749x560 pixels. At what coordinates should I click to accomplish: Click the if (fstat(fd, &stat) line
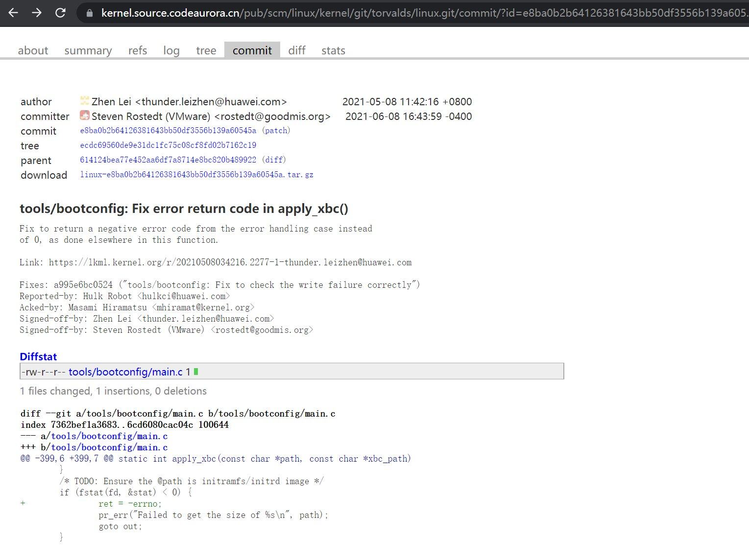tap(126, 492)
